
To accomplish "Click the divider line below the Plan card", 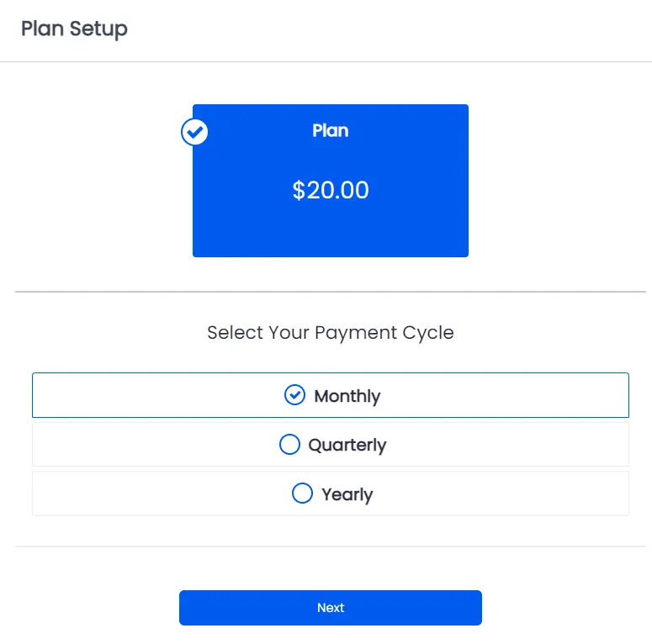I will point(331,292).
